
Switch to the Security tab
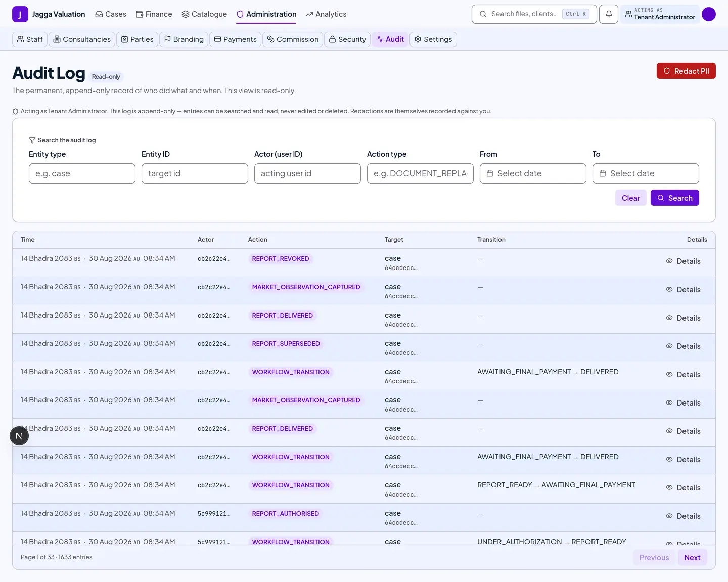coord(347,39)
